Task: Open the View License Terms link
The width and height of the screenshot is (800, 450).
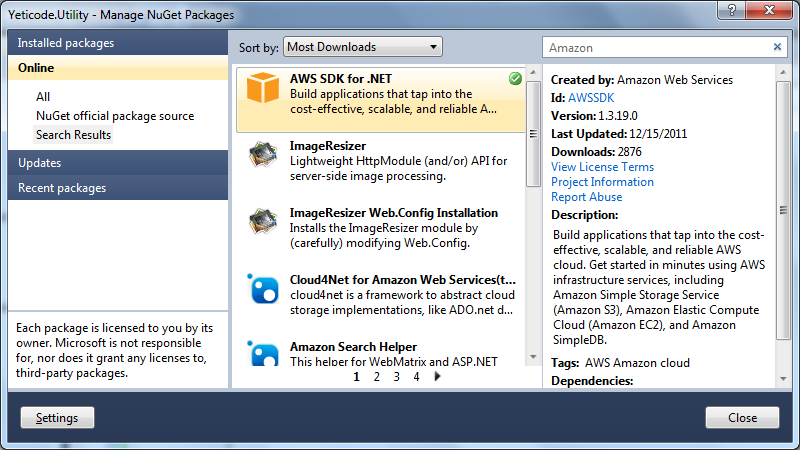Action: [x=602, y=167]
